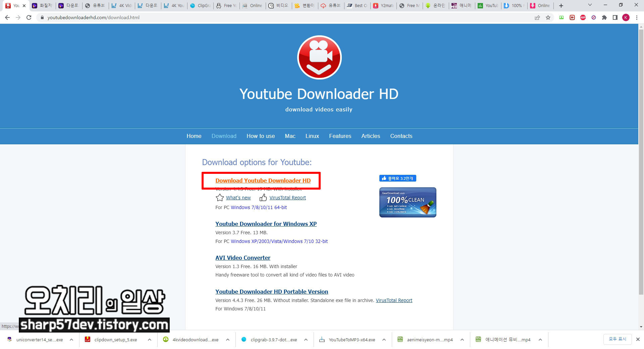The width and height of the screenshot is (644, 349).
Task: Click the Facebook like button
Action: point(398,178)
